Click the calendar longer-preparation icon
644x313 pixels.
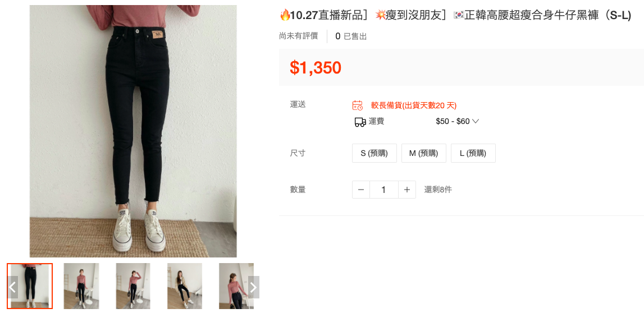coord(358,105)
